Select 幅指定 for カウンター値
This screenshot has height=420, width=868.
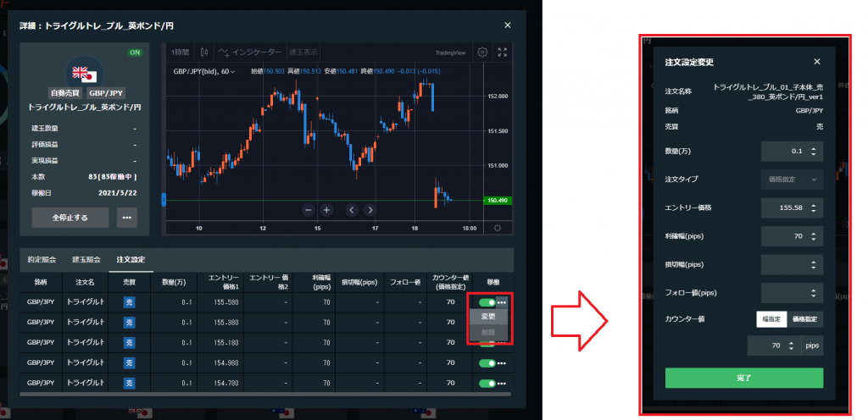pos(771,319)
